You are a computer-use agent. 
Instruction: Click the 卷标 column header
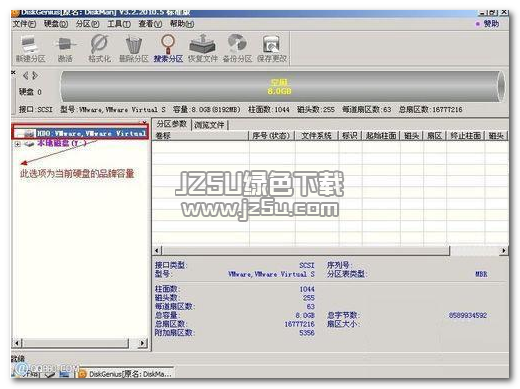tap(201, 136)
